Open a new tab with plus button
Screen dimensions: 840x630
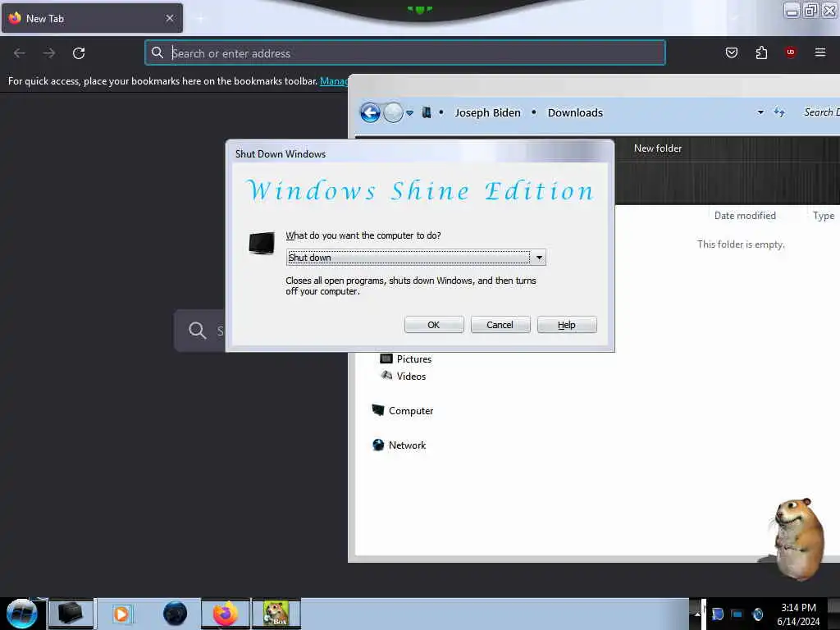[200, 19]
